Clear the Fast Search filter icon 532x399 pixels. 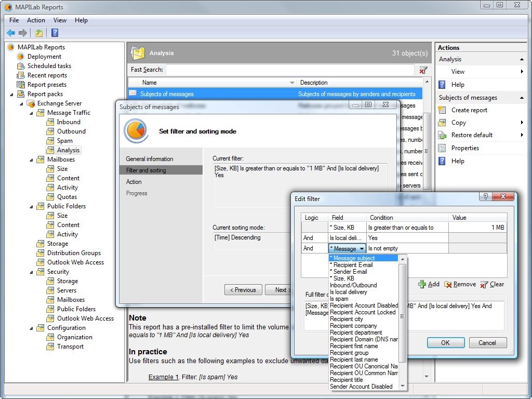423,70
